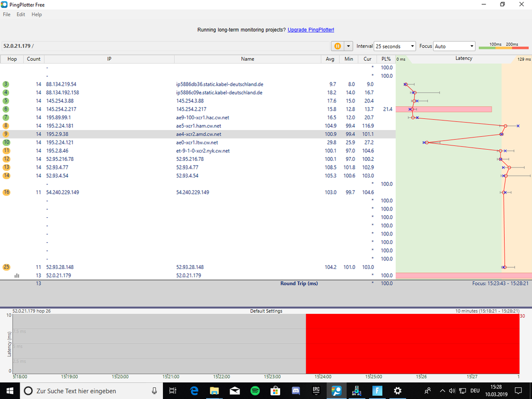The image size is (532, 399).
Task: Select hop 5 green circle icon
Action: click(x=6, y=101)
